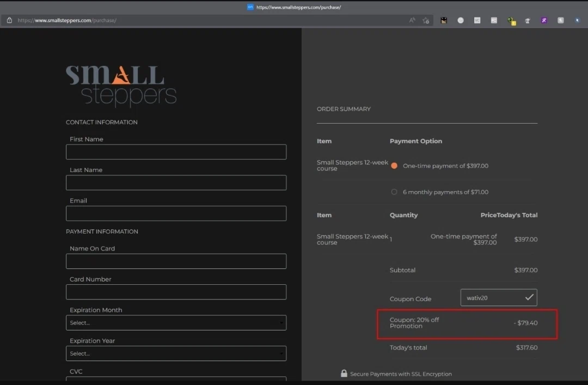Open the VC browser extension

coord(477,20)
